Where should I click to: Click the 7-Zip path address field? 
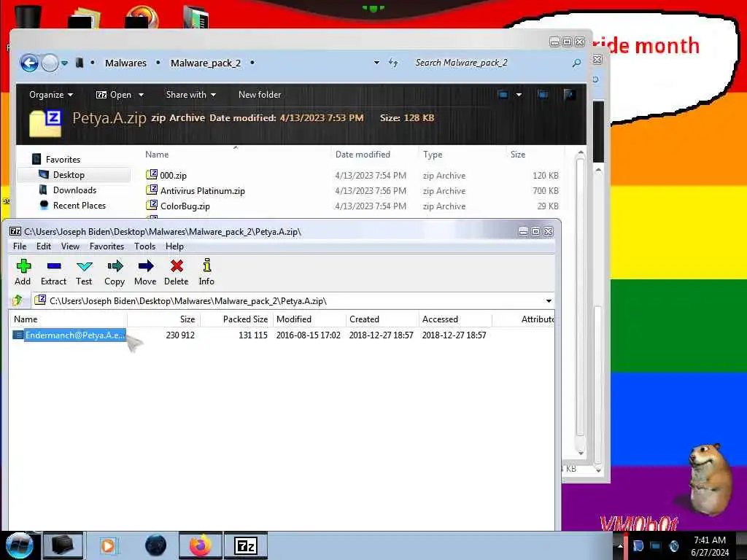293,301
